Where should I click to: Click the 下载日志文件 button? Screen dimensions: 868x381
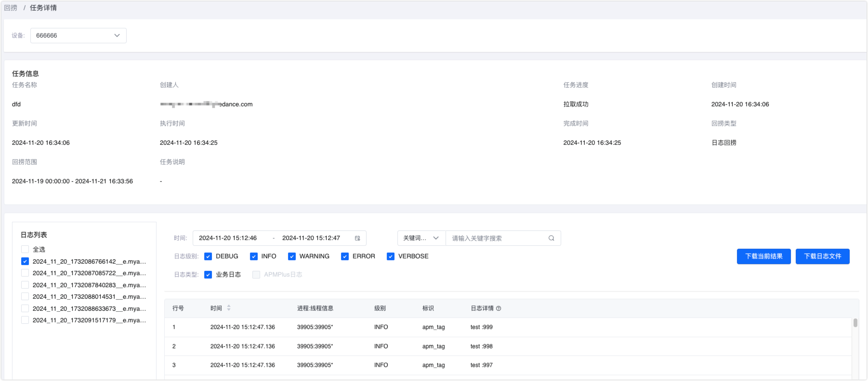tap(823, 256)
